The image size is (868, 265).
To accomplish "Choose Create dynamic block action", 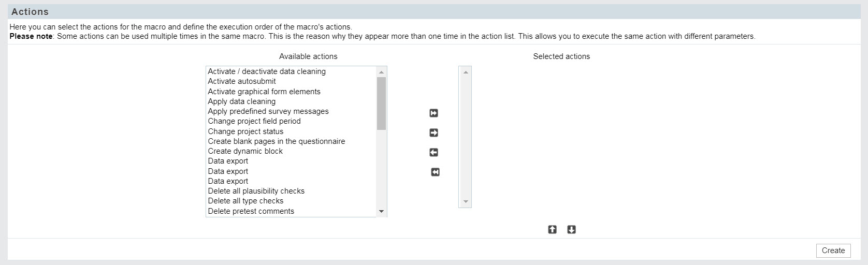I will [x=245, y=151].
